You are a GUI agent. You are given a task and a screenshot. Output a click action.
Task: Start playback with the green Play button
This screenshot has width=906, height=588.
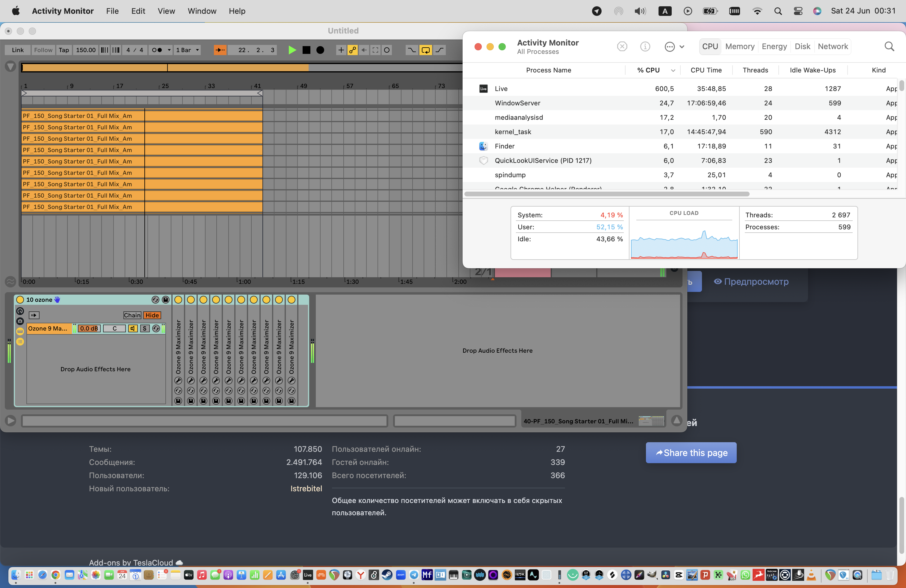click(292, 50)
